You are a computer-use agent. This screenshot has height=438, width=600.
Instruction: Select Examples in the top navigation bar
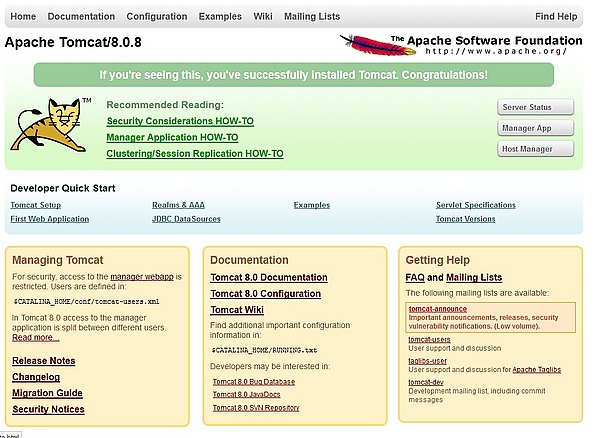tap(220, 16)
